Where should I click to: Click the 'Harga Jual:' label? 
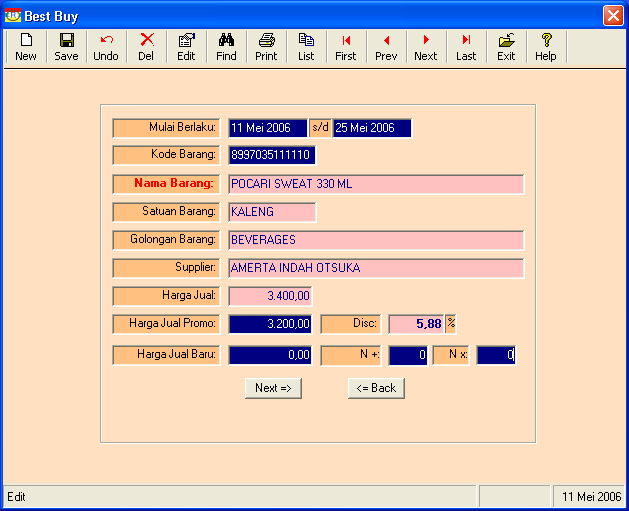166,296
